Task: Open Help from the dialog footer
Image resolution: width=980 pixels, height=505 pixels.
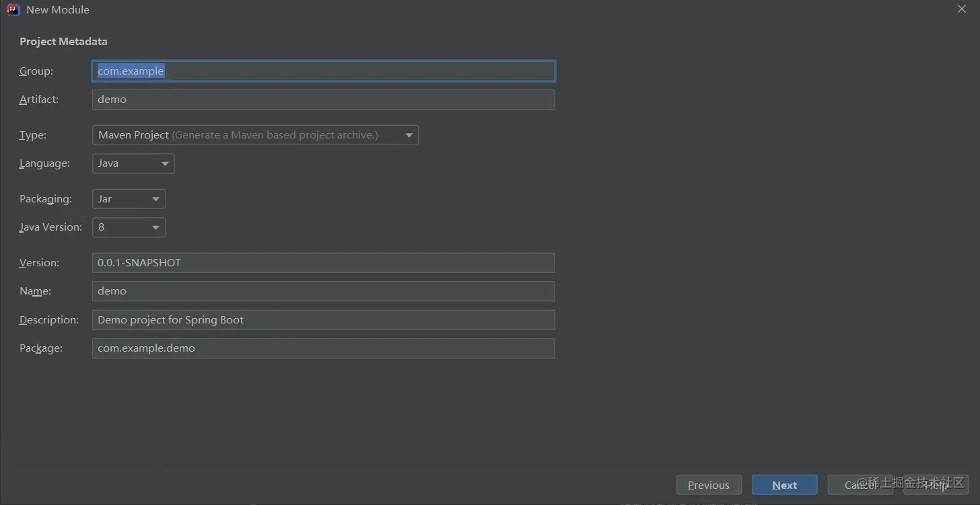Action: click(936, 485)
